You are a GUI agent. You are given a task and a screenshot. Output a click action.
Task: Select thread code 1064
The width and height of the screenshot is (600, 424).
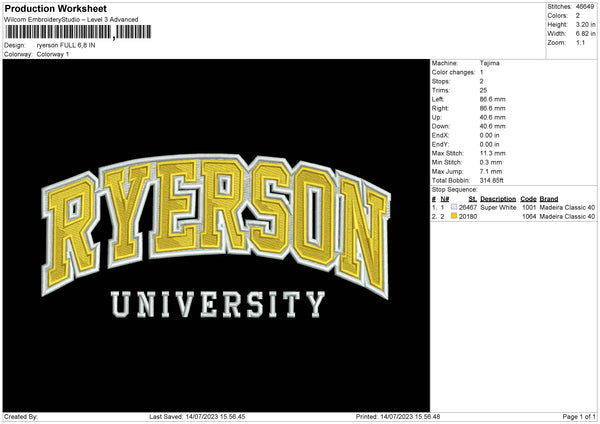529,217
